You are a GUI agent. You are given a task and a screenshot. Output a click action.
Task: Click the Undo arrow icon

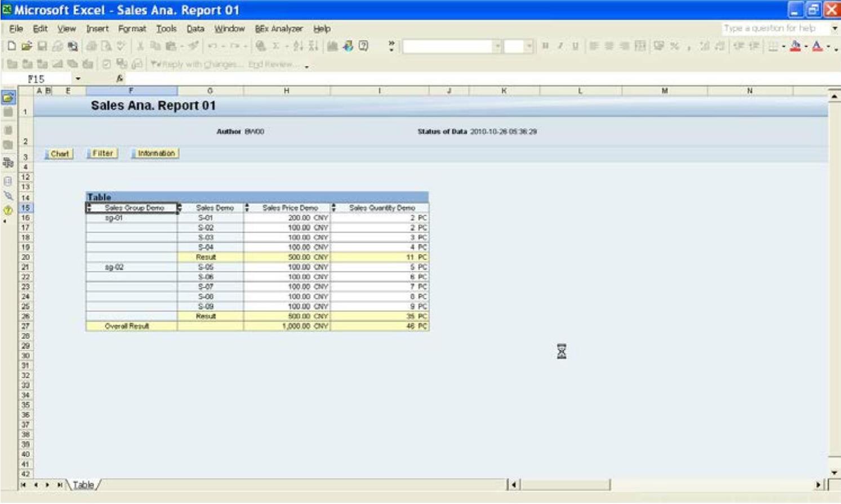tap(213, 46)
